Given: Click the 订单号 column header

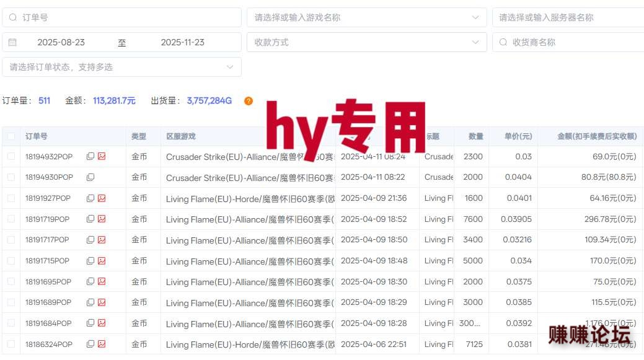Looking at the screenshot, I should click(x=37, y=136).
